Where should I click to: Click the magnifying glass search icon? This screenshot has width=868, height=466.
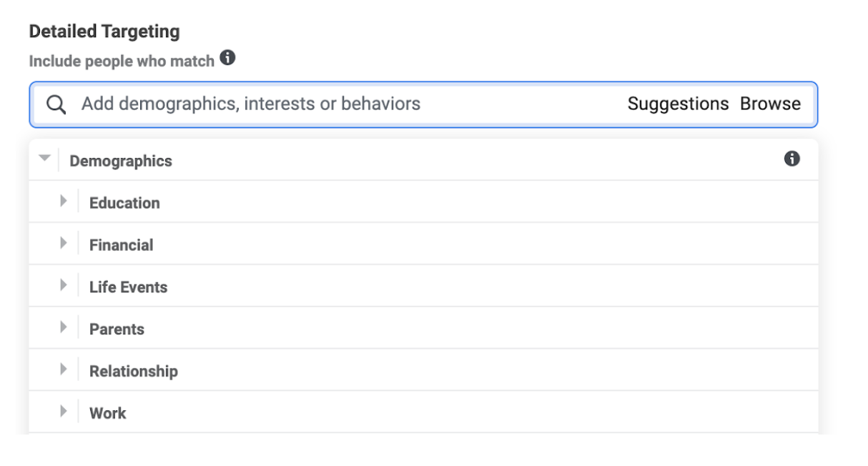56,104
